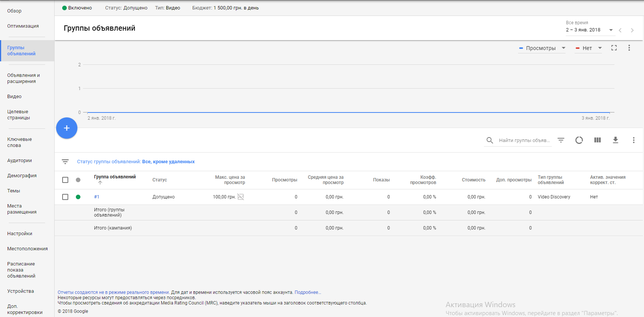Go to the previous date range
This screenshot has width=644, height=317.
pyautogui.click(x=620, y=30)
